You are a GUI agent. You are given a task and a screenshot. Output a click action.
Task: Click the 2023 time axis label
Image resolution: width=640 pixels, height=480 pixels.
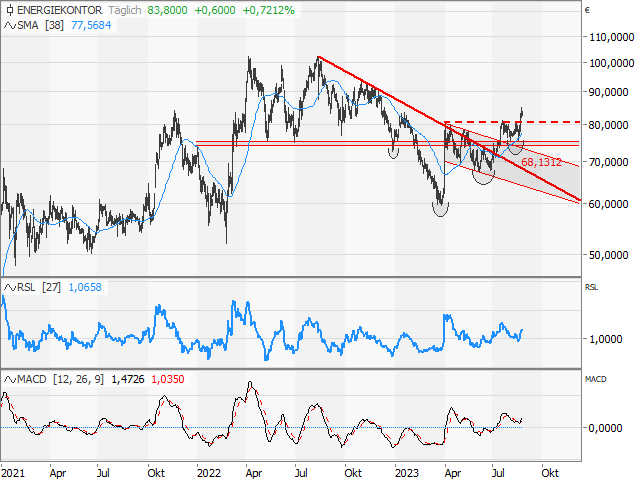click(407, 473)
